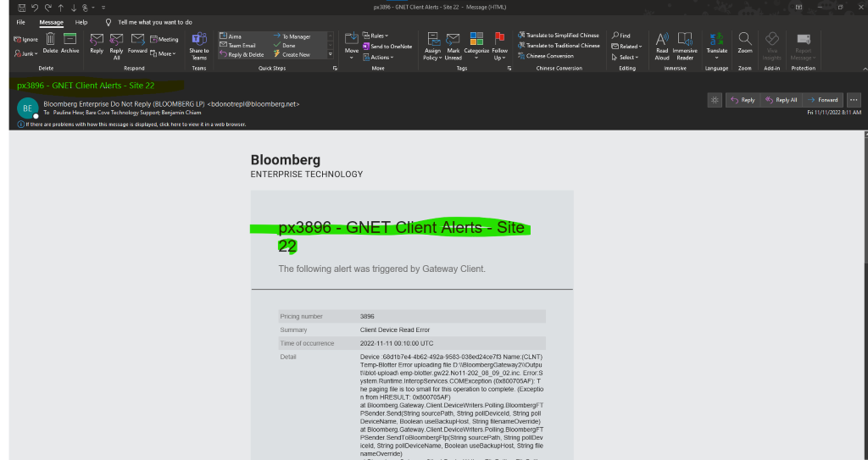
Task: Run the Reply & Delete quick step
Action: 242,55
